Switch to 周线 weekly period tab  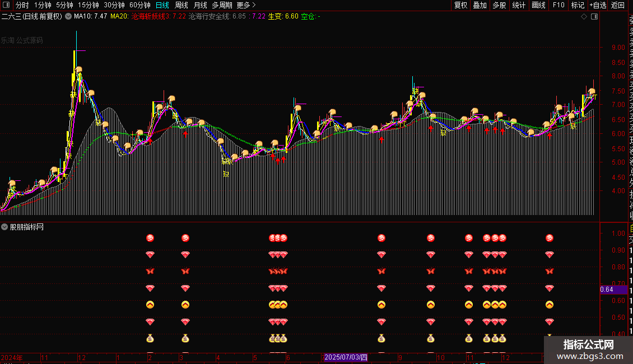[x=181, y=5]
